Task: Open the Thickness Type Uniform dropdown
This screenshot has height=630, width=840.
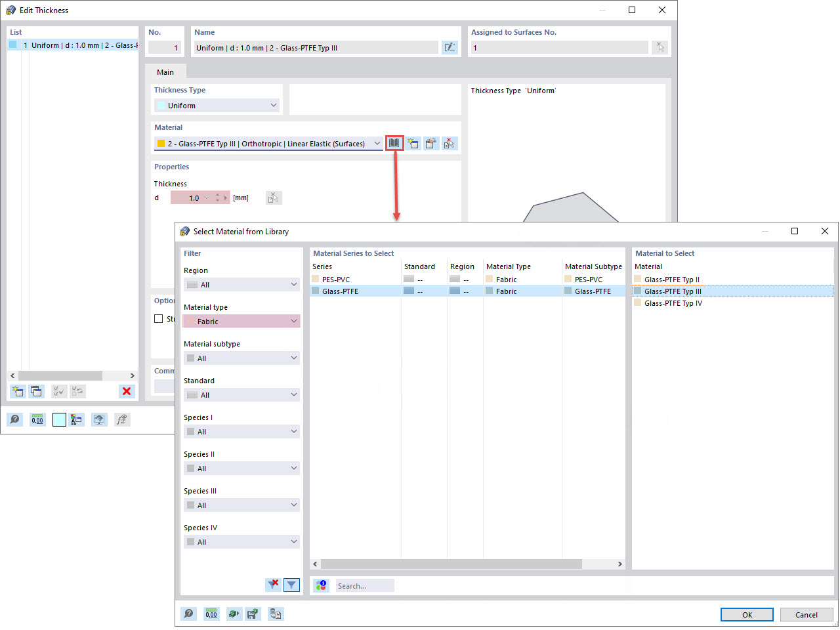Action: click(x=217, y=105)
